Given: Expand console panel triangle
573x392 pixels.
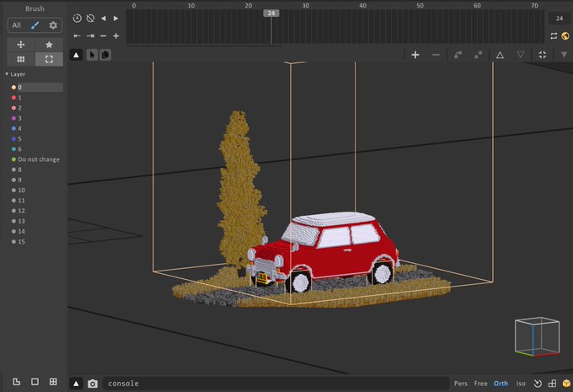Looking at the screenshot, I should pos(76,384).
